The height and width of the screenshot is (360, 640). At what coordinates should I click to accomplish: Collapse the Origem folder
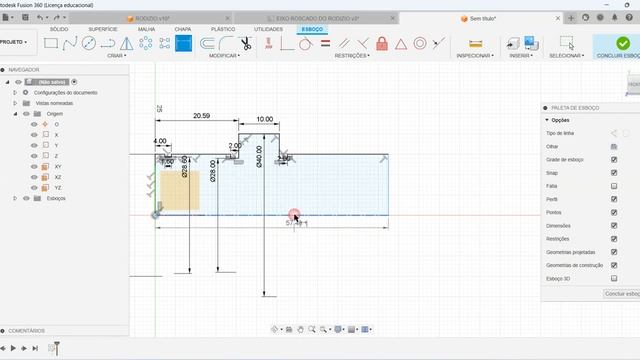tap(15, 114)
